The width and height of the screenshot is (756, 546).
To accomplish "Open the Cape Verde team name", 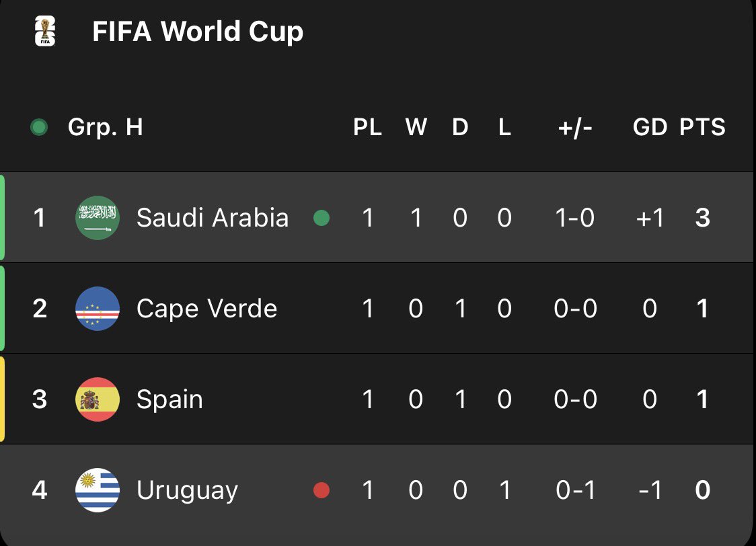I will [x=207, y=309].
